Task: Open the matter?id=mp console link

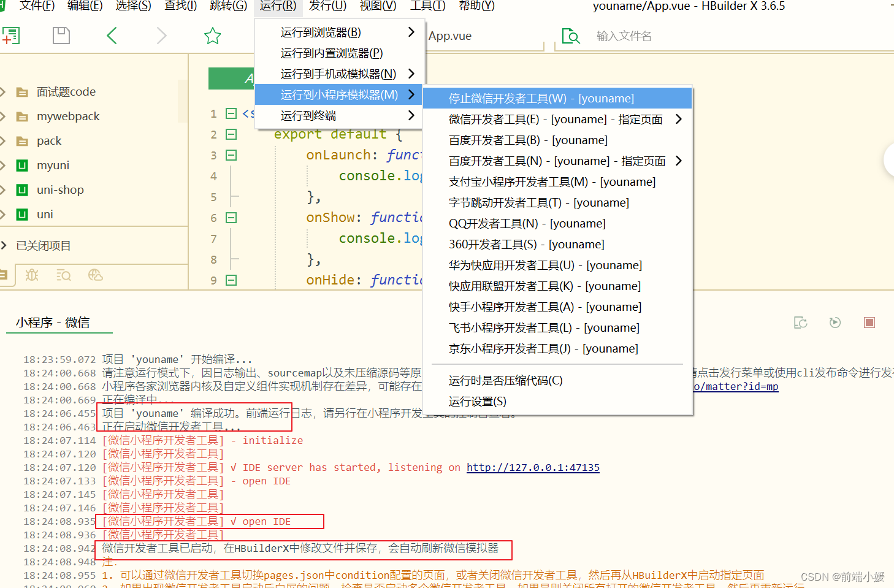Action: click(x=736, y=387)
